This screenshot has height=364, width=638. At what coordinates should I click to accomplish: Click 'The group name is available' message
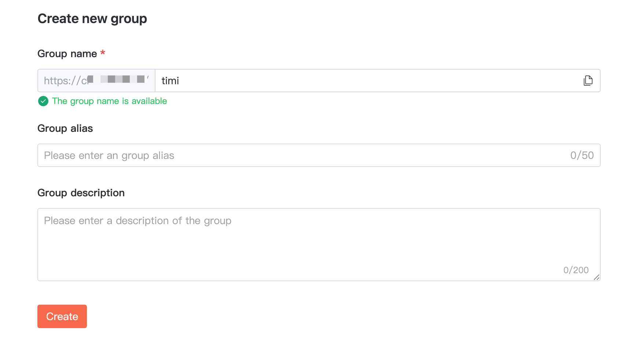point(109,101)
